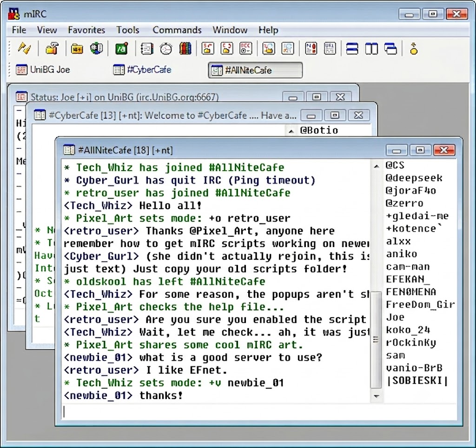Maximize the #AllNiteCafe channel window
The height and width of the screenshot is (448, 476).
click(420, 150)
